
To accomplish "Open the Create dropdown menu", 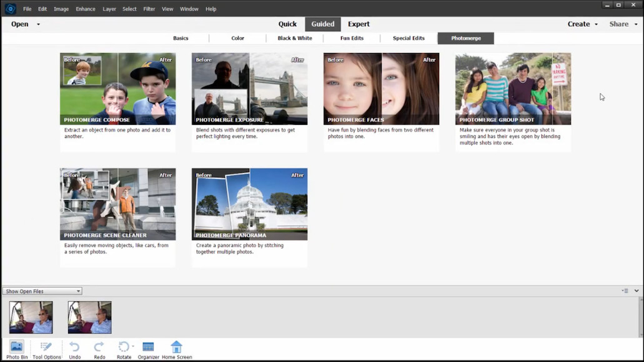I will point(582,24).
